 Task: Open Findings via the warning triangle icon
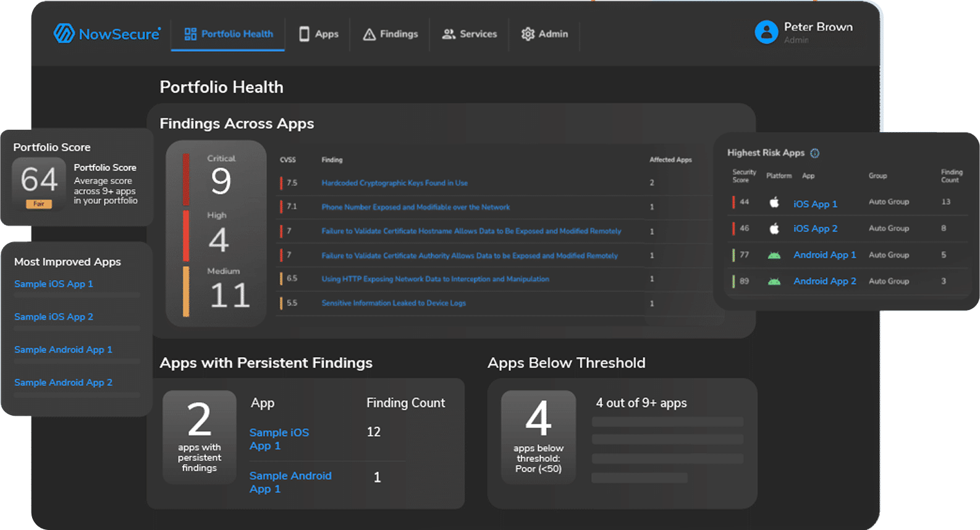pyautogui.click(x=370, y=34)
